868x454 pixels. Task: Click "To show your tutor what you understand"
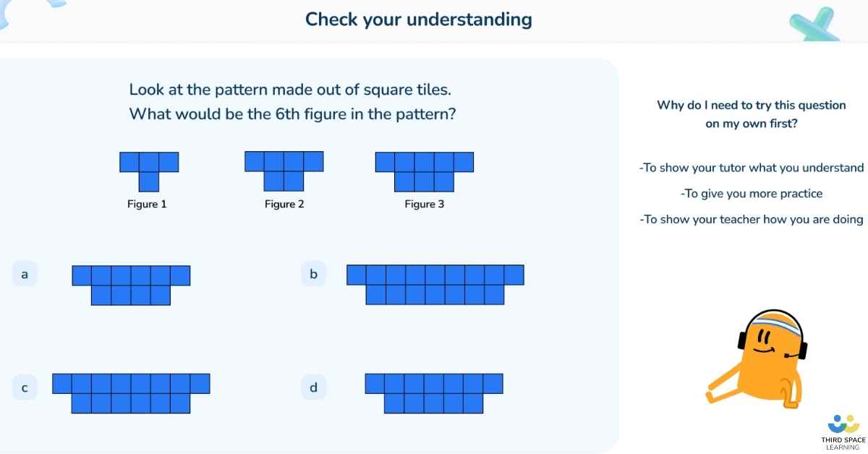[x=752, y=168]
